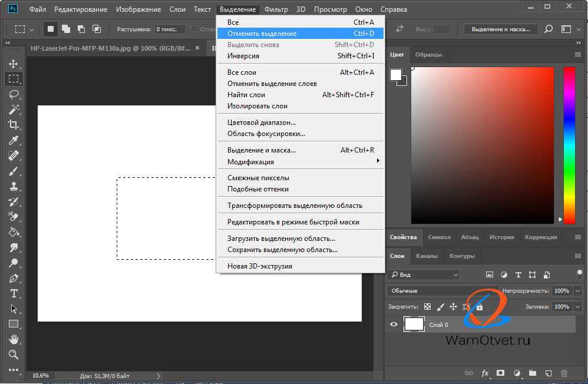588x384 pixels.
Task: Toggle pixel layer filter icon
Action: click(490, 275)
